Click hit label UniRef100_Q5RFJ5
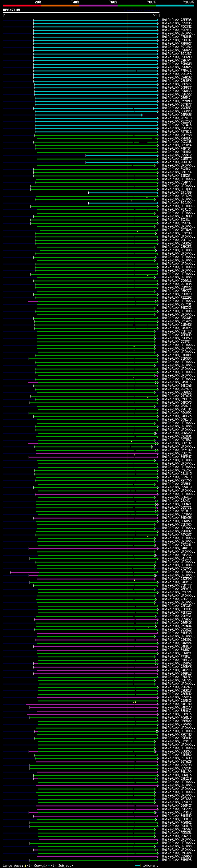 coord(177,399)
